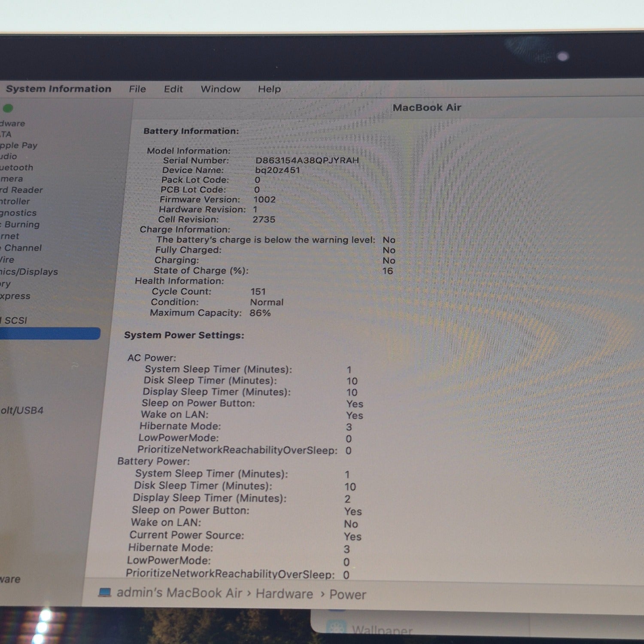Open Thunderbolt/USB4 in the sidebar
The image size is (644, 644).
(22, 410)
